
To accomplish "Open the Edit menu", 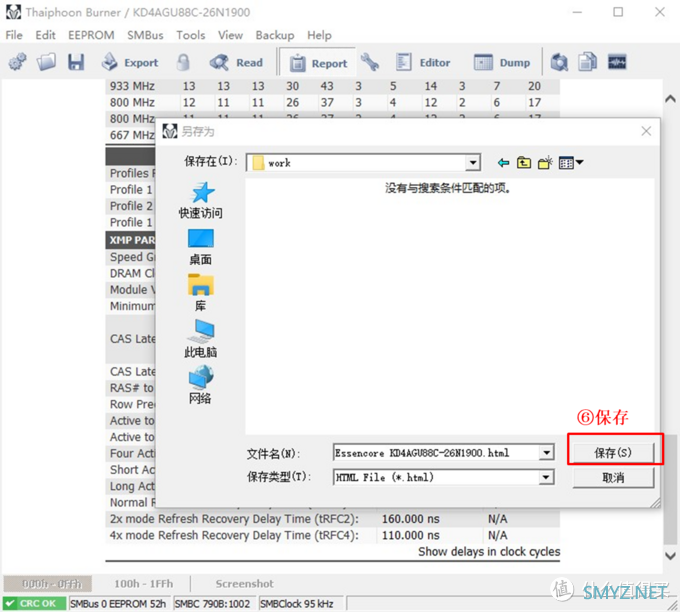I will click(45, 35).
